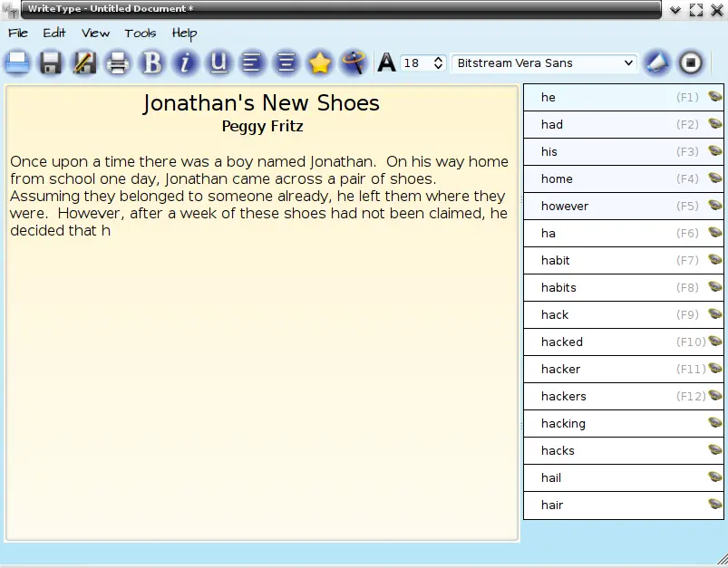Toggle bold formatting
Screen dimensions: 728x568
pyautogui.click(x=151, y=63)
